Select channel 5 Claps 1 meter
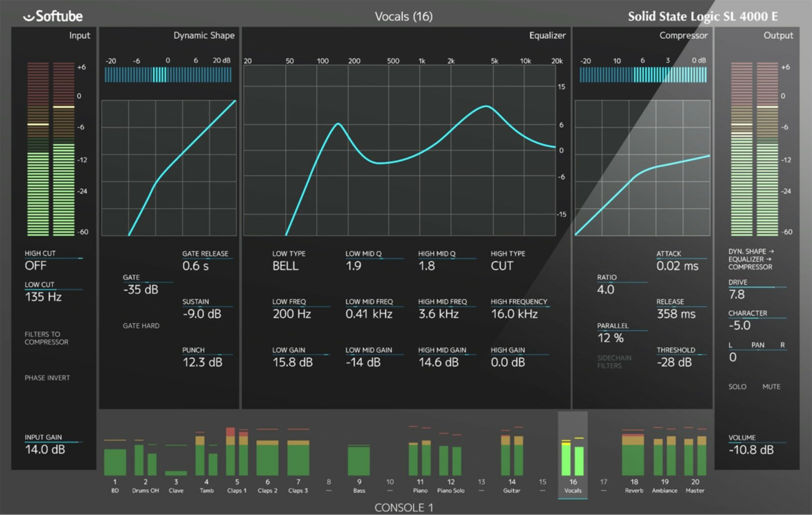Image resolution: width=812 pixels, height=515 pixels. [x=237, y=455]
